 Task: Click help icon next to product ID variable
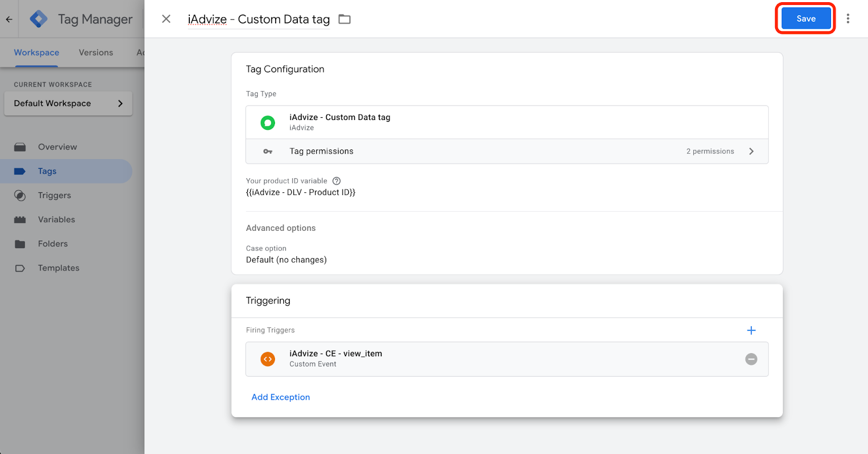(x=336, y=181)
